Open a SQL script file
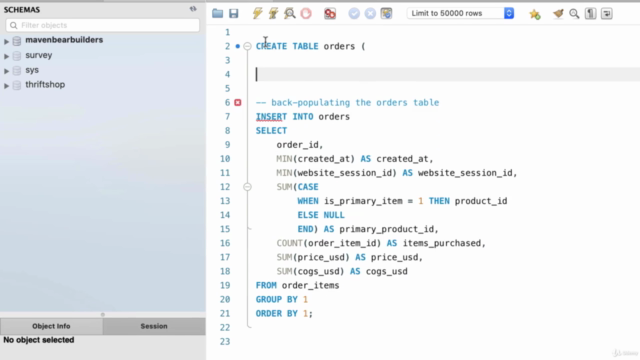Image resolution: width=640 pixels, height=360 pixels. point(218,13)
